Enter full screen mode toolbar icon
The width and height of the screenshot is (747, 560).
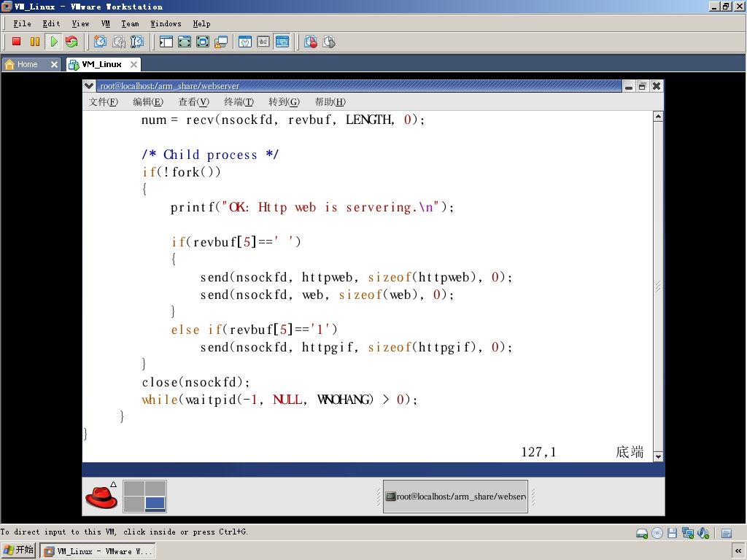[x=203, y=42]
